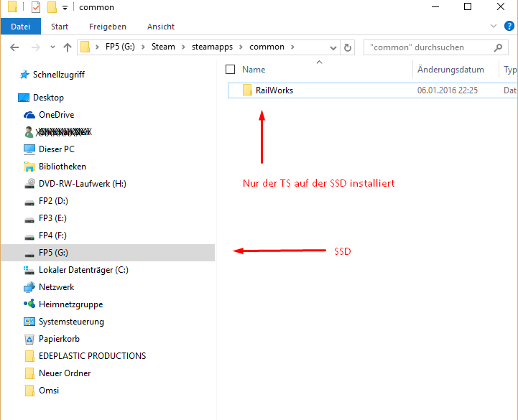518x420 pixels.
Task: Open the blue help icon
Action: click(509, 26)
